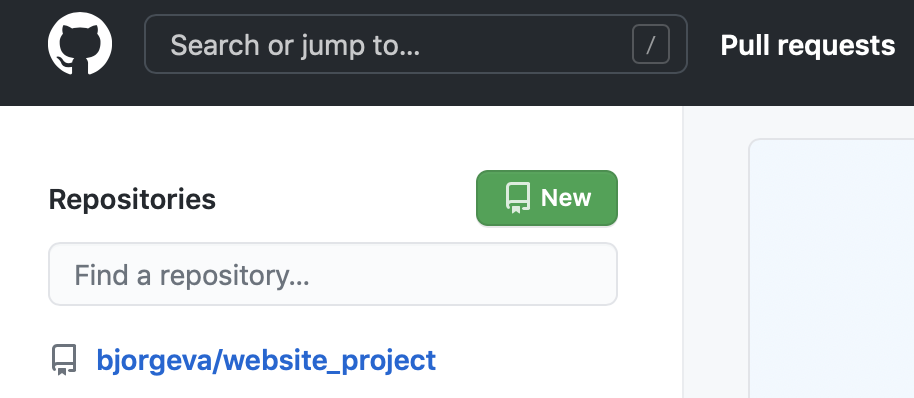
Task: Click placeholder text Find a repository…
Action: pyautogui.click(x=192, y=275)
